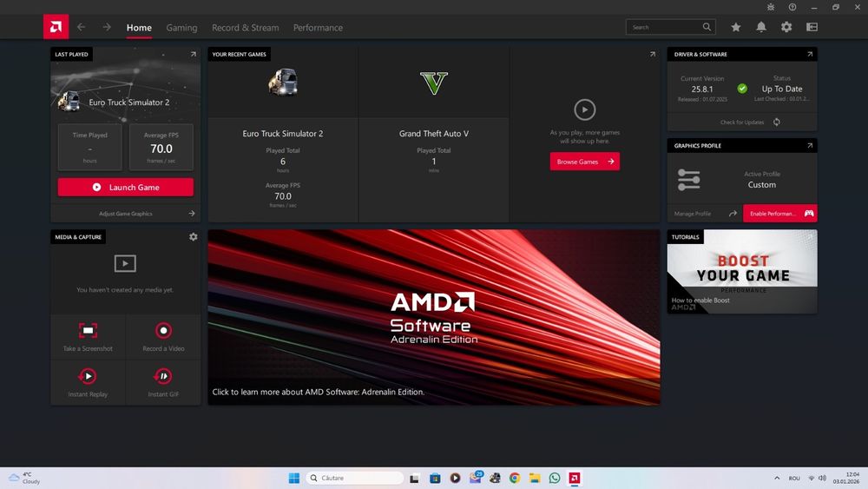Click the AMD logo home icon

coord(56,27)
